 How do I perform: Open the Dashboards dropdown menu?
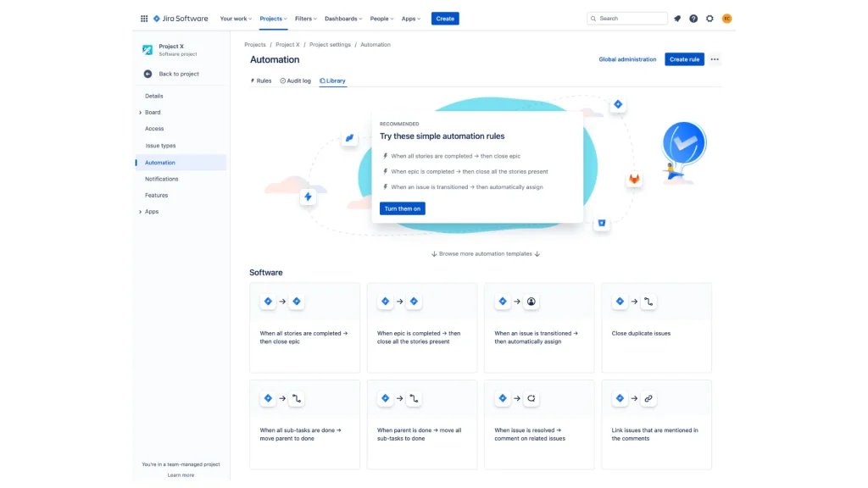pos(343,19)
